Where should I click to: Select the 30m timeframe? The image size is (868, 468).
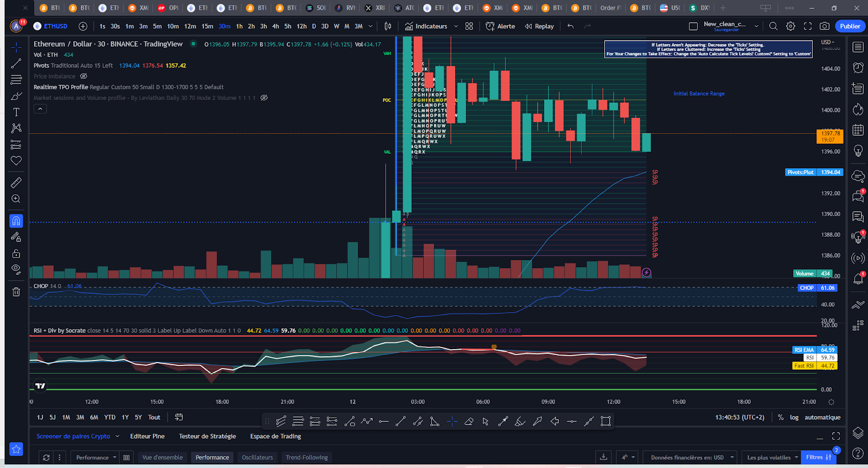pyautogui.click(x=225, y=26)
